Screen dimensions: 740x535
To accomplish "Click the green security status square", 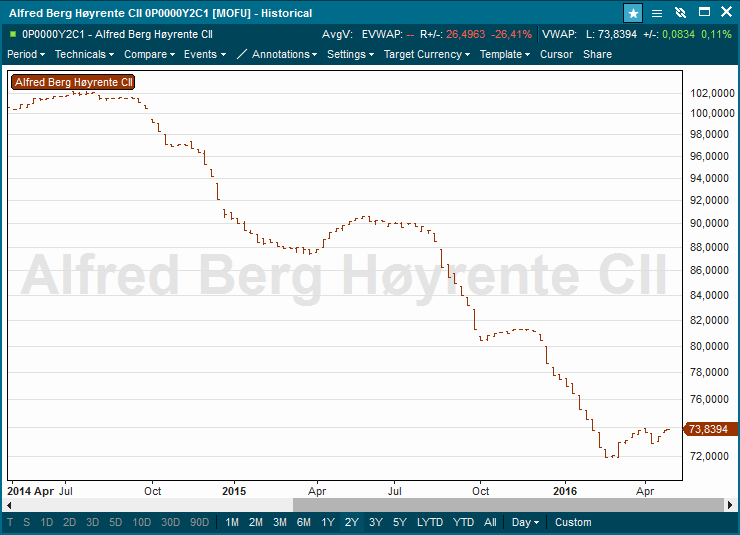I will pyautogui.click(x=13, y=34).
